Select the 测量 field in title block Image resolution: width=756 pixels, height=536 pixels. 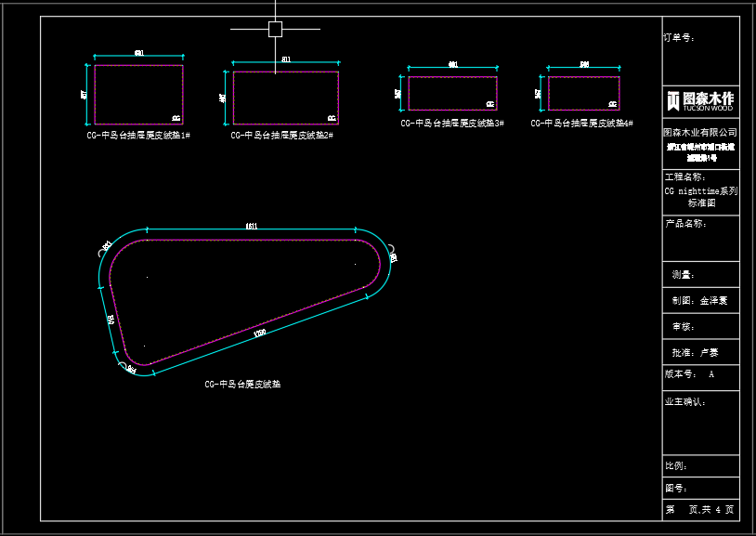684,275
